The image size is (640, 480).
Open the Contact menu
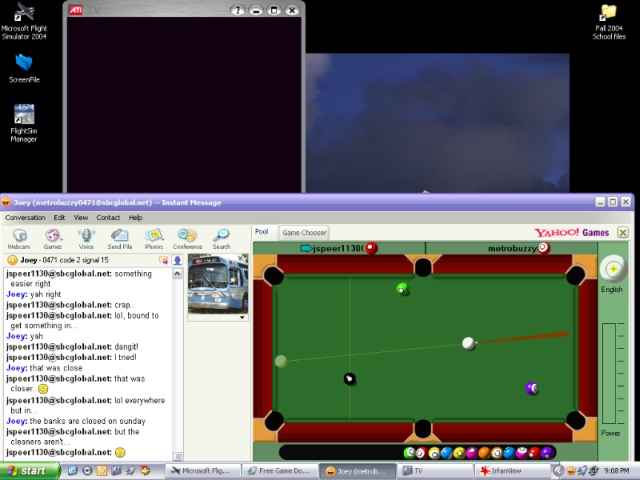[x=108, y=217]
